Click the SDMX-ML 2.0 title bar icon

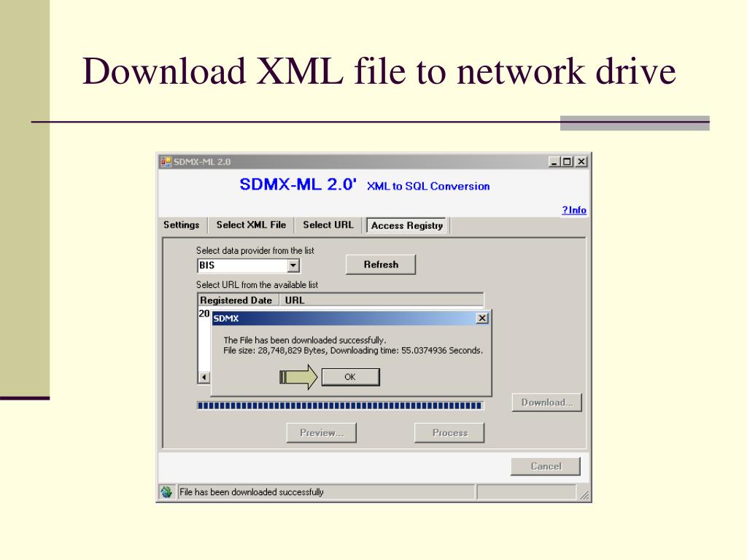pos(166,162)
